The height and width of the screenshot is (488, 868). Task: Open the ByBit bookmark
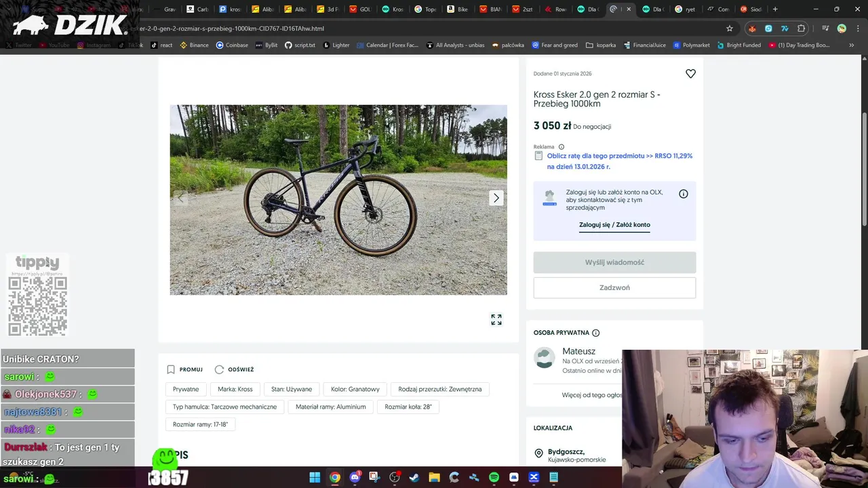tap(267, 45)
